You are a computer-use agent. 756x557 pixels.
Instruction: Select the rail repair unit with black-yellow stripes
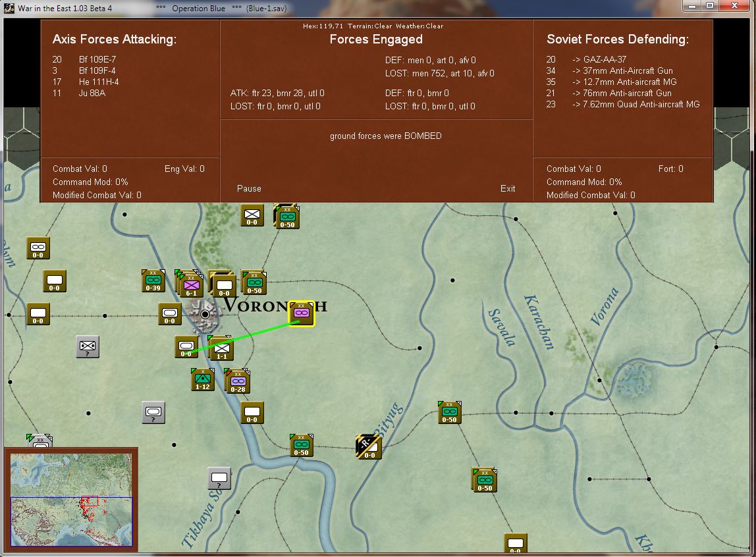(368, 446)
